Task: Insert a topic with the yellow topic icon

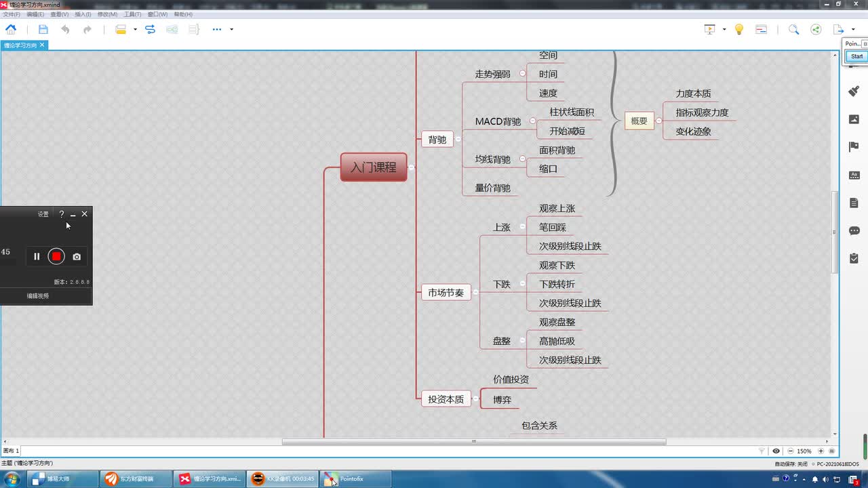Action: [121, 29]
